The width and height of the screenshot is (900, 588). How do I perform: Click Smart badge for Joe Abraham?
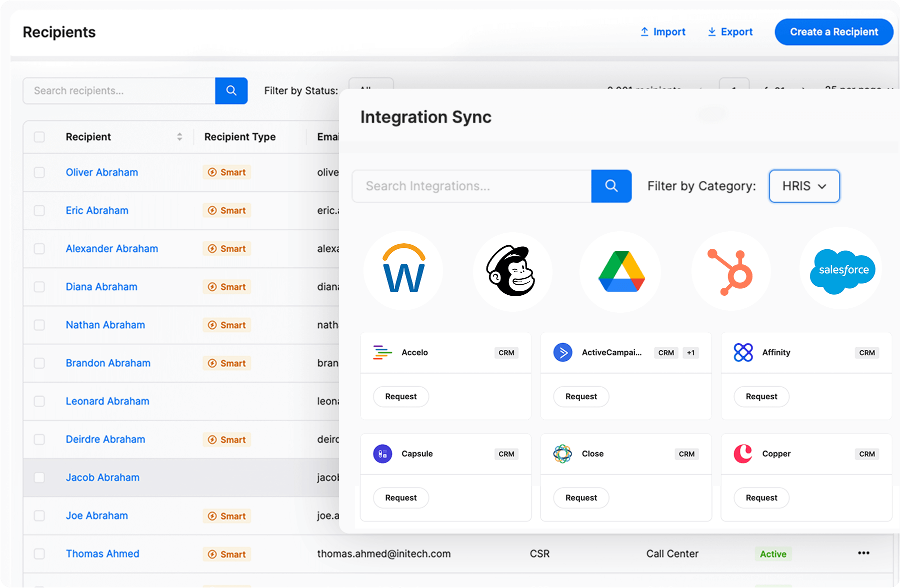(x=227, y=516)
